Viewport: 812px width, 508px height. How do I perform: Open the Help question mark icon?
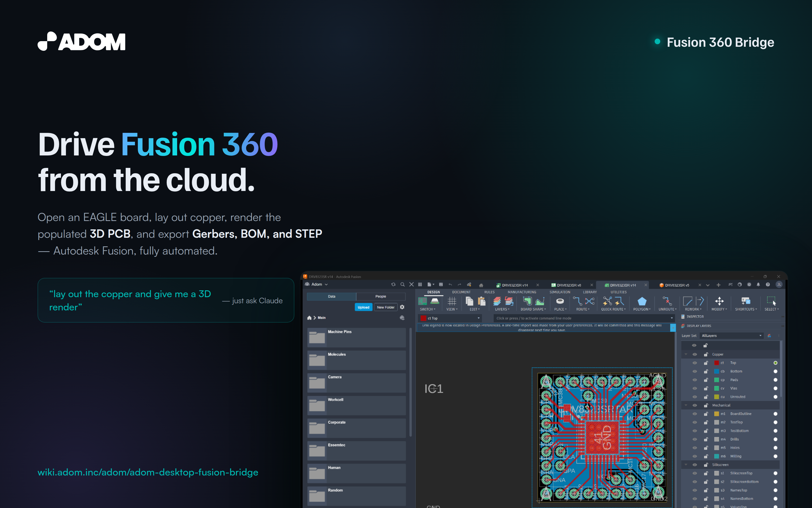768,284
